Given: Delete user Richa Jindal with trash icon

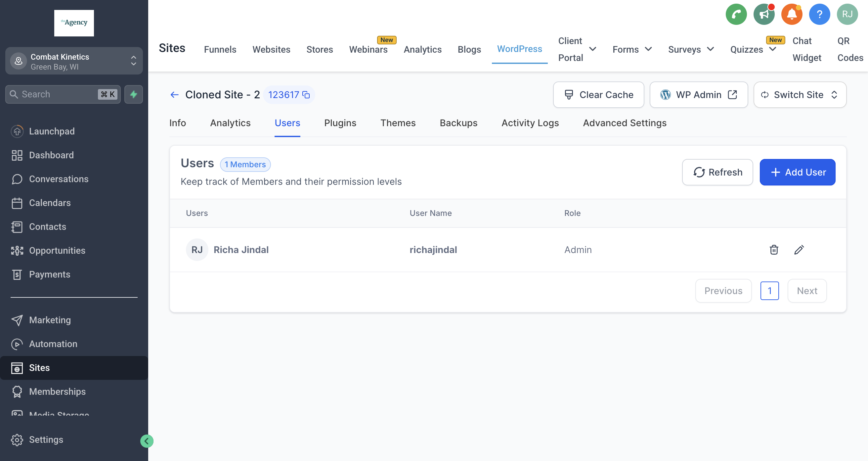Looking at the screenshot, I should click(774, 250).
